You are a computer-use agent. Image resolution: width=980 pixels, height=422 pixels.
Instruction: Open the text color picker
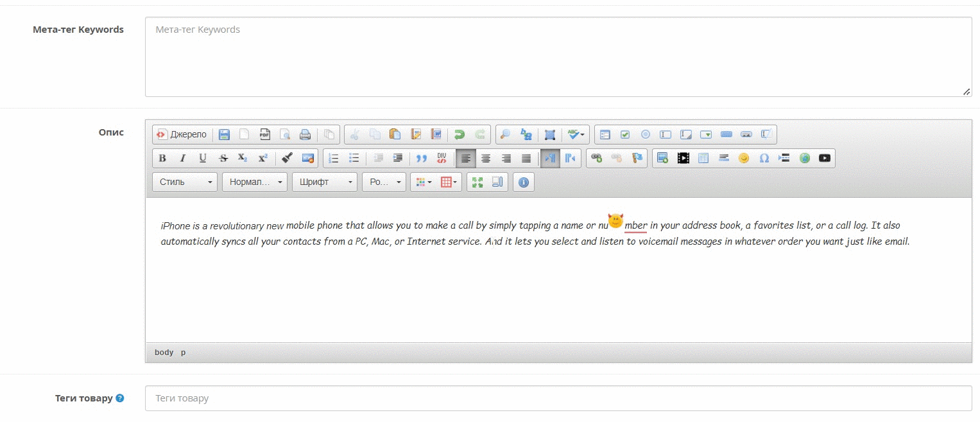point(424,182)
